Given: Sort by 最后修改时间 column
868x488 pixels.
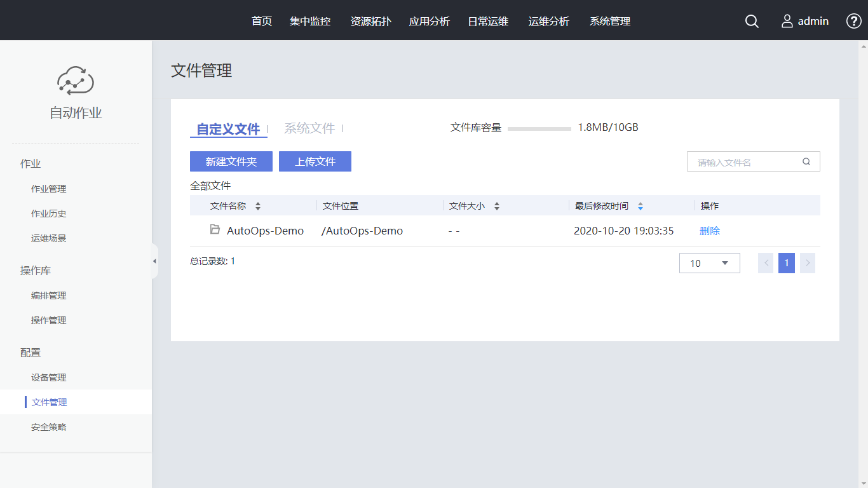Looking at the screenshot, I should pos(641,206).
